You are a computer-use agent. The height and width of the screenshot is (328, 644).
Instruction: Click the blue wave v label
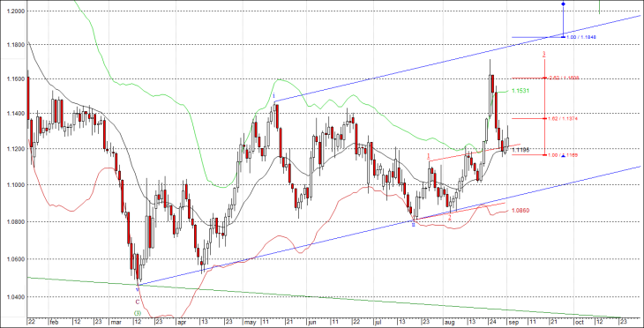click(137, 289)
